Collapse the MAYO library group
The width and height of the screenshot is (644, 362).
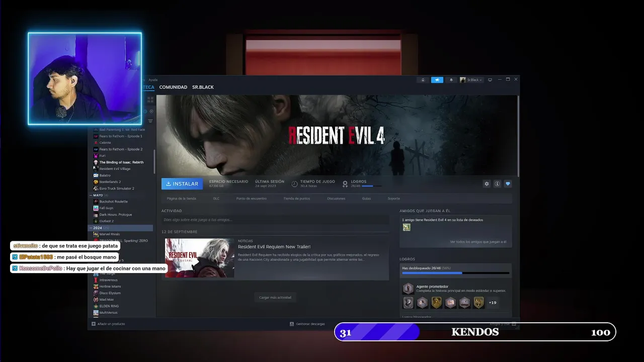pyautogui.click(x=91, y=195)
